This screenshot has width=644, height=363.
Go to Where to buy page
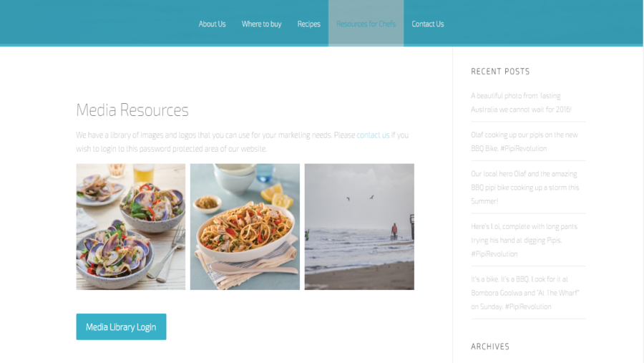tap(261, 24)
